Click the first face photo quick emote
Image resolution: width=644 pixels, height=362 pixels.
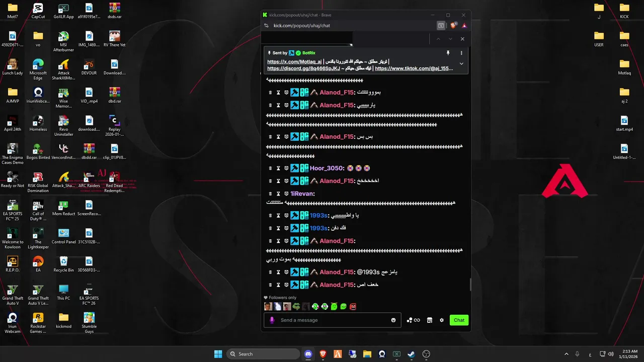(x=268, y=306)
